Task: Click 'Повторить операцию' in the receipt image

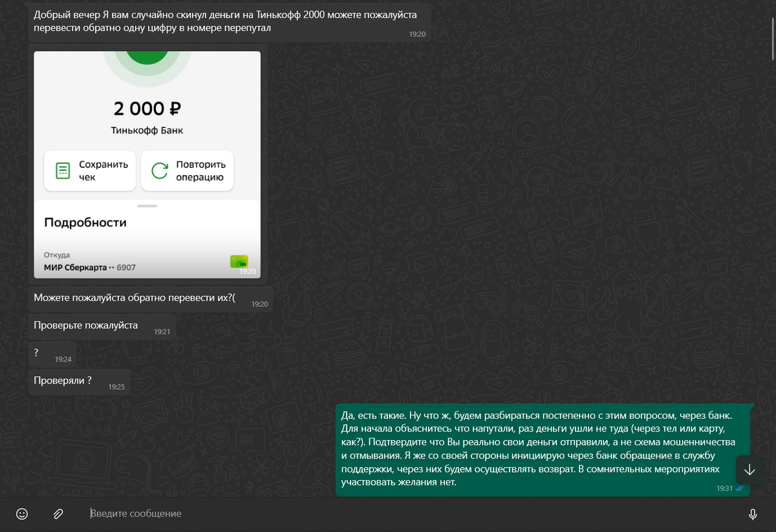Action: 188,171
